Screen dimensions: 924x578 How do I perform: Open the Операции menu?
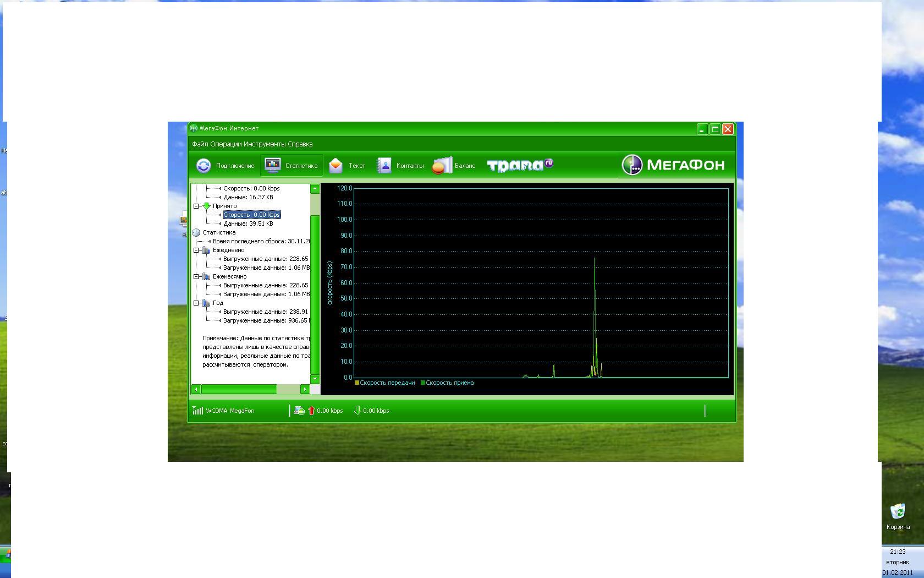(x=227, y=144)
